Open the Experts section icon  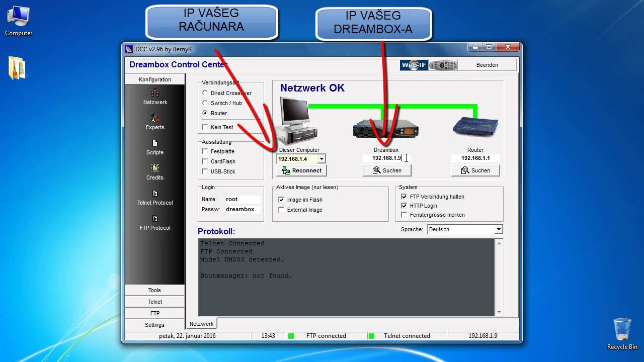(x=155, y=118)
